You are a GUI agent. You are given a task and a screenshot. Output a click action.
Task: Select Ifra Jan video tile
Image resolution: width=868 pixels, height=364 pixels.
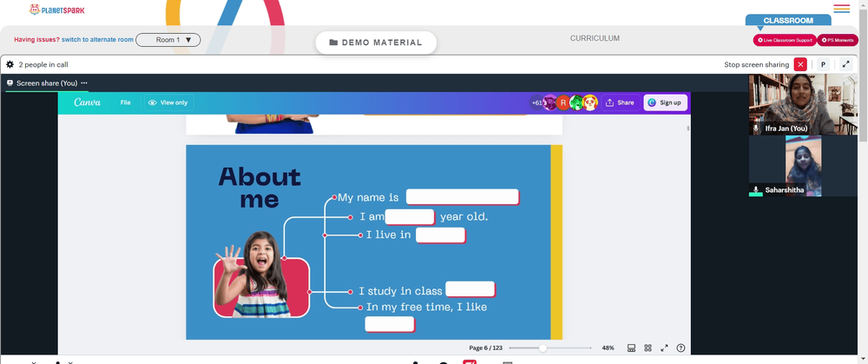(803, 104)
